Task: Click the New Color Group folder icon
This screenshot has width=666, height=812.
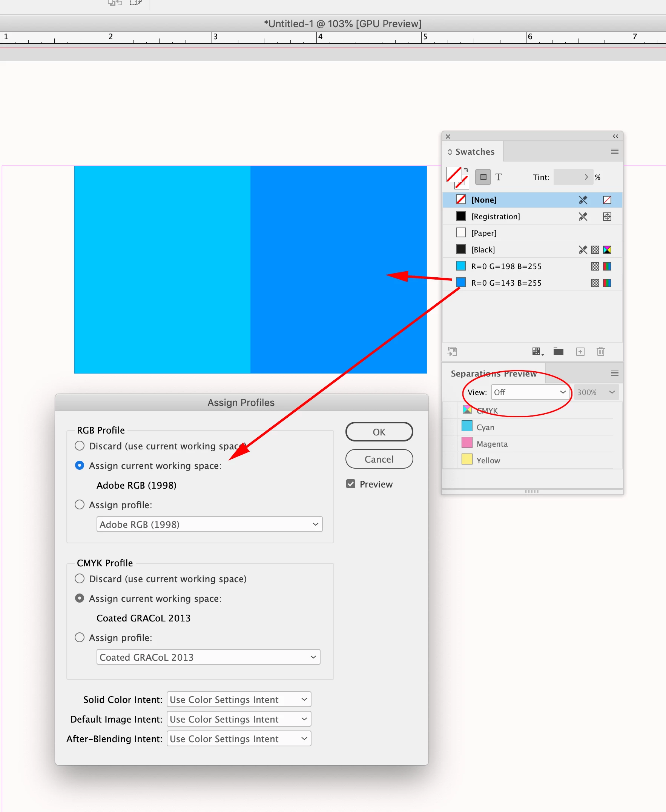Action: (558, 351)
